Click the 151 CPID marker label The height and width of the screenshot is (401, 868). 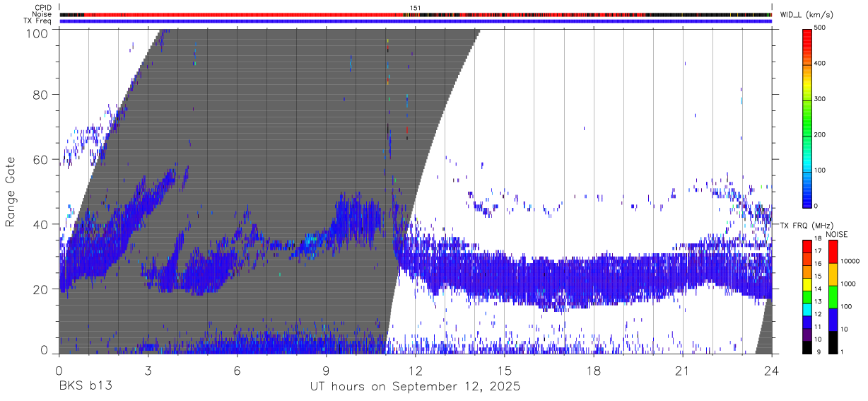416,8
